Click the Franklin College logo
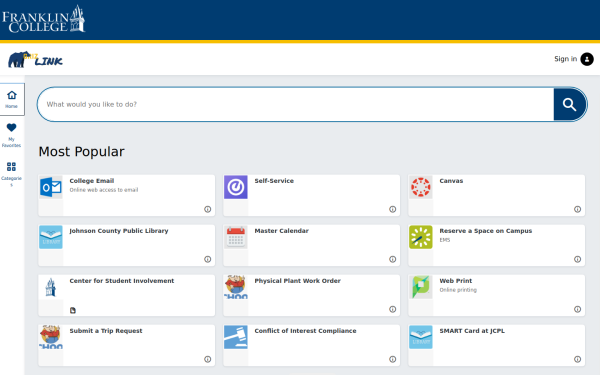This screenshot has width=600, height=375. [x=44, y=19]
